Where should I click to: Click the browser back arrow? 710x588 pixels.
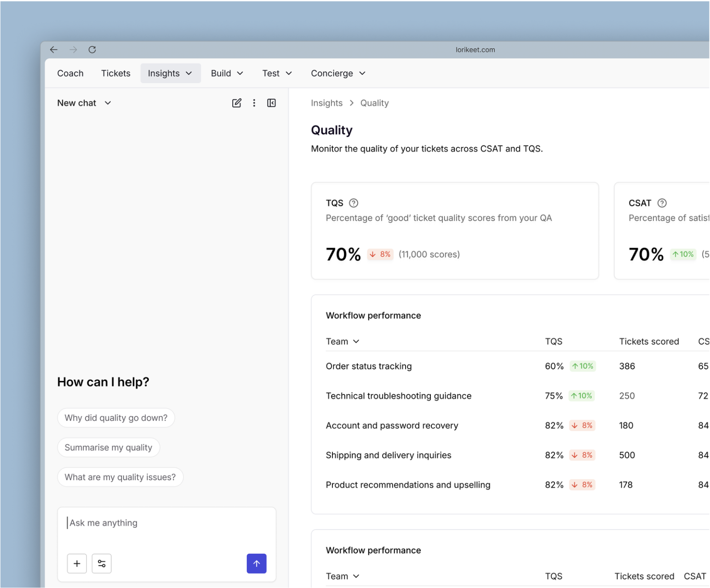pyautogui.click(x=54, y=50)
